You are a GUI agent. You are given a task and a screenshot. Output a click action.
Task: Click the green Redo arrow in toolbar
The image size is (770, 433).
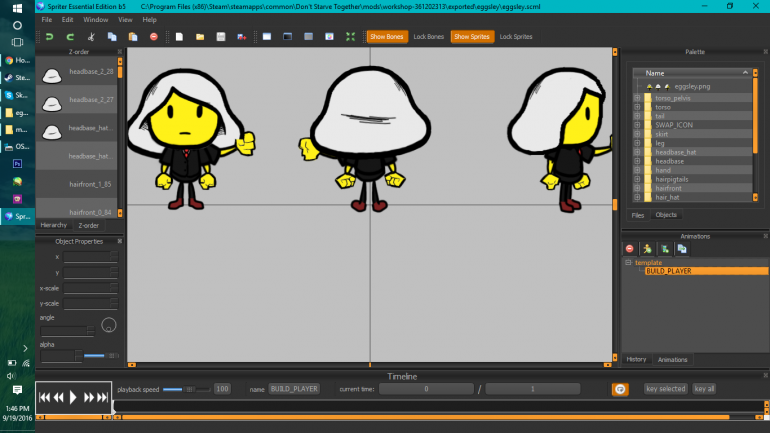click(70, 37)
